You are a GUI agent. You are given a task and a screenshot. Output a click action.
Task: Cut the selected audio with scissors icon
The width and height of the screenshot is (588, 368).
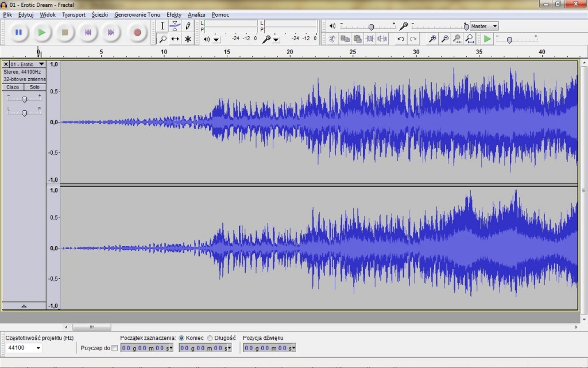(x=332, y=39)
